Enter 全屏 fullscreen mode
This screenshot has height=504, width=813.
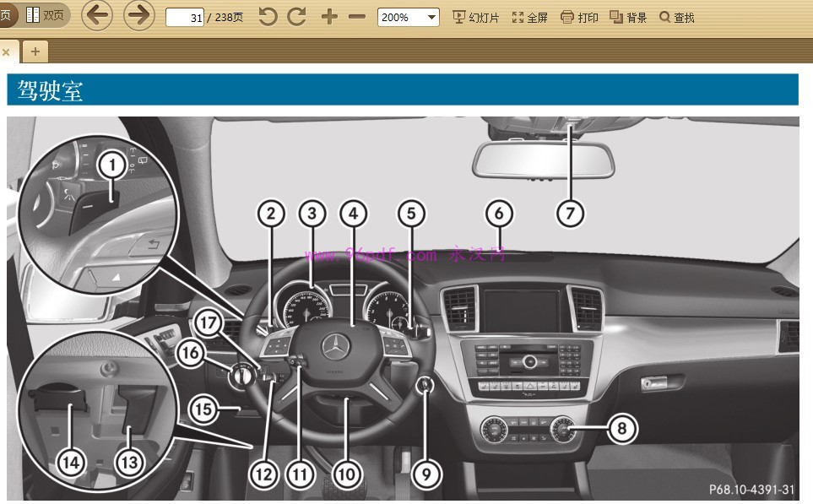tap(529, 18)
